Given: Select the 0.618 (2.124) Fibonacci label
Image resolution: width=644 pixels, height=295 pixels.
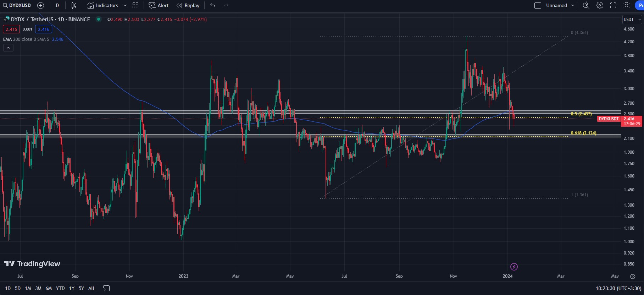Looking at the screenshot, I should pos(583,133).
